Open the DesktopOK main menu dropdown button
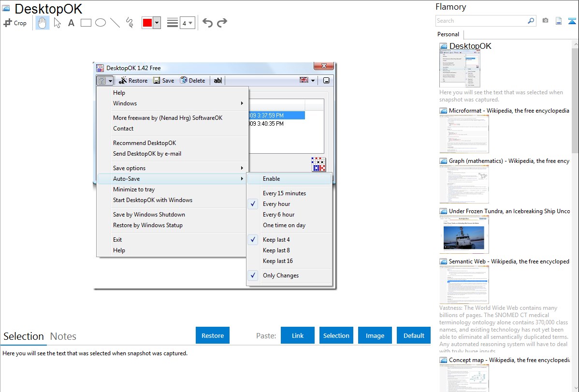 tap(105, 81)
